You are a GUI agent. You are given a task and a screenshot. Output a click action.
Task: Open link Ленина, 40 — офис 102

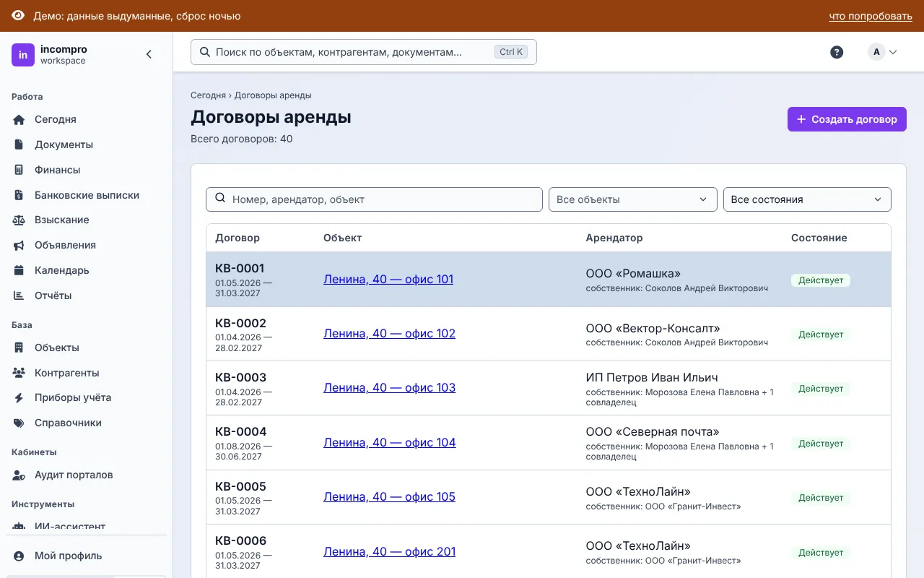click(x=389, y=333)
